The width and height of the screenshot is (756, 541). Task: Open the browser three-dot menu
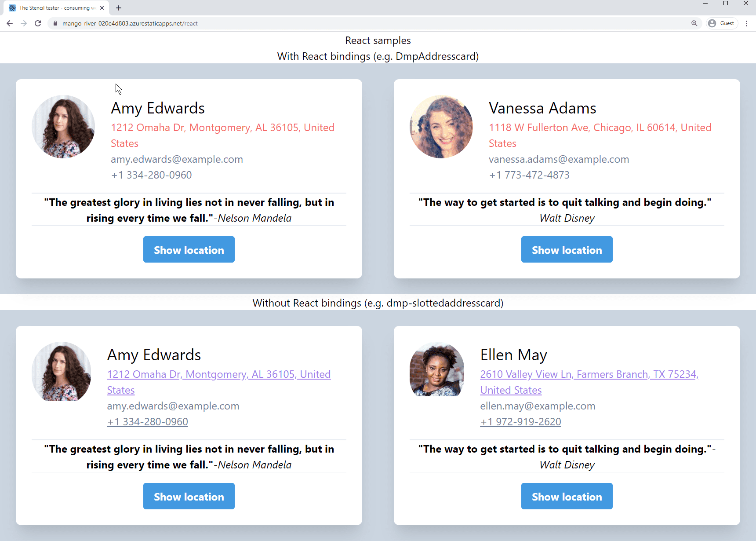coord(746,23)
